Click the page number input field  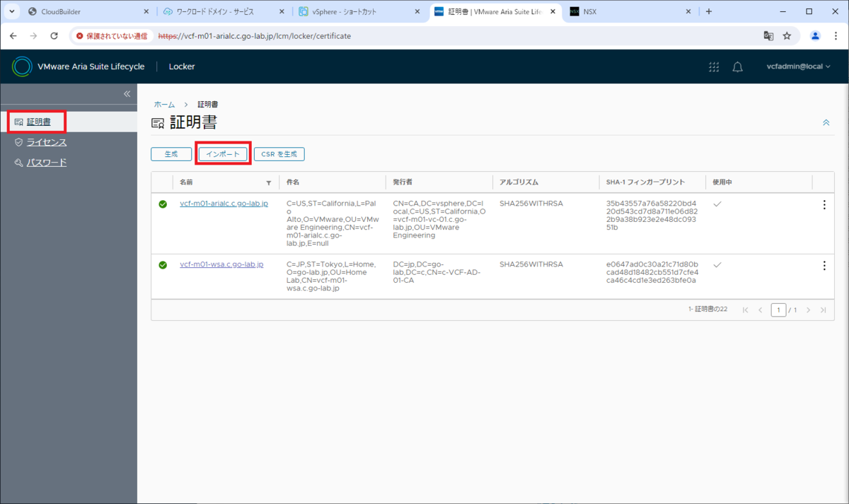[x=778, y=310]
